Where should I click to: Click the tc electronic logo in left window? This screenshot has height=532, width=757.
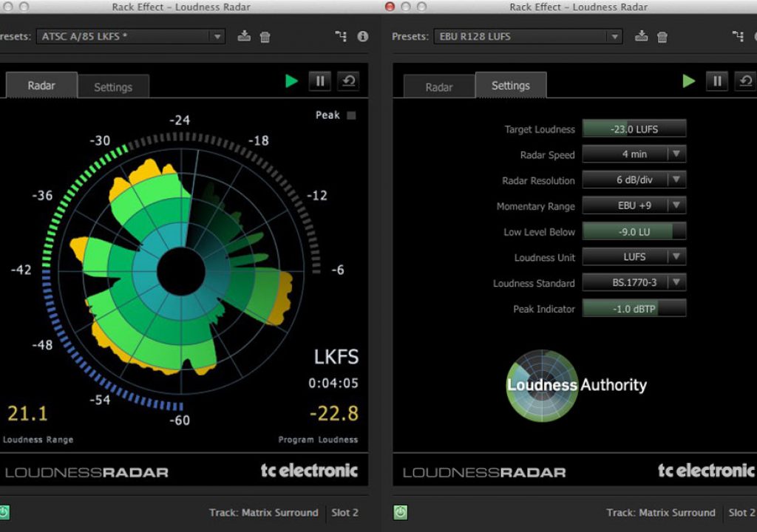(310, 471)
